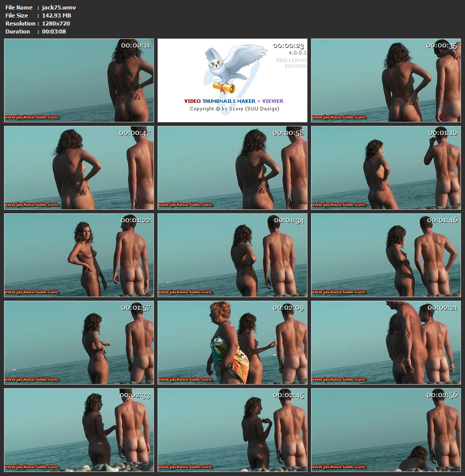The height and width of the screenshot is (476, 465).
Task: Click the frame marked 00:02:21
Action: tap(385, 343)
